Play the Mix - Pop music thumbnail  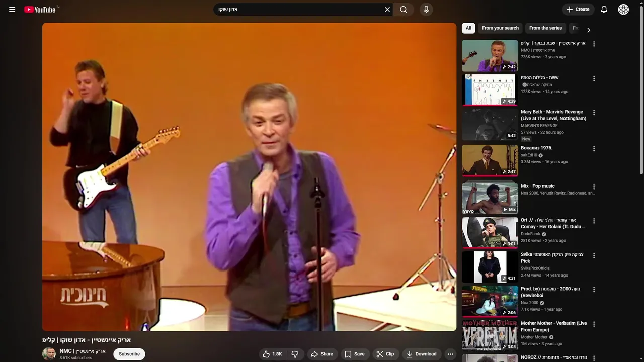490,198
